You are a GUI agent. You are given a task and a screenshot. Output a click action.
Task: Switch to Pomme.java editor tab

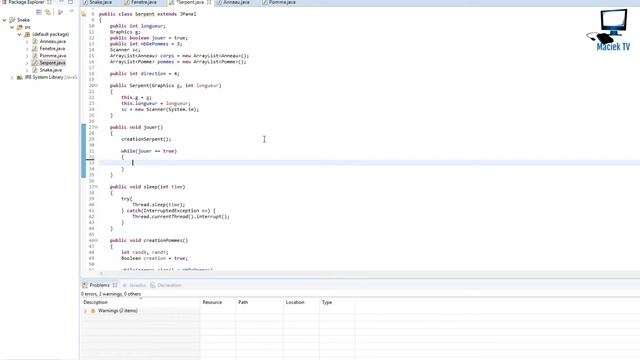282,2
